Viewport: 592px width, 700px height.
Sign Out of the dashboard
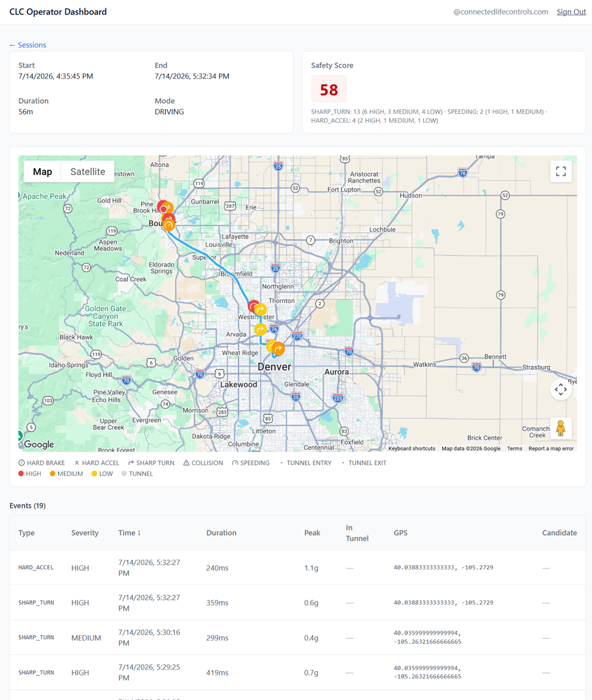click(571, 11)
